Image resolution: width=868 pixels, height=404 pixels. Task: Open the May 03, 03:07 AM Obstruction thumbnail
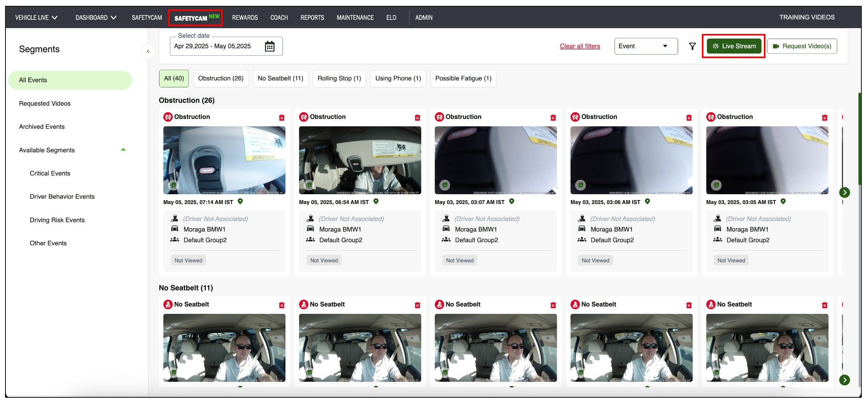coord(496,160)
